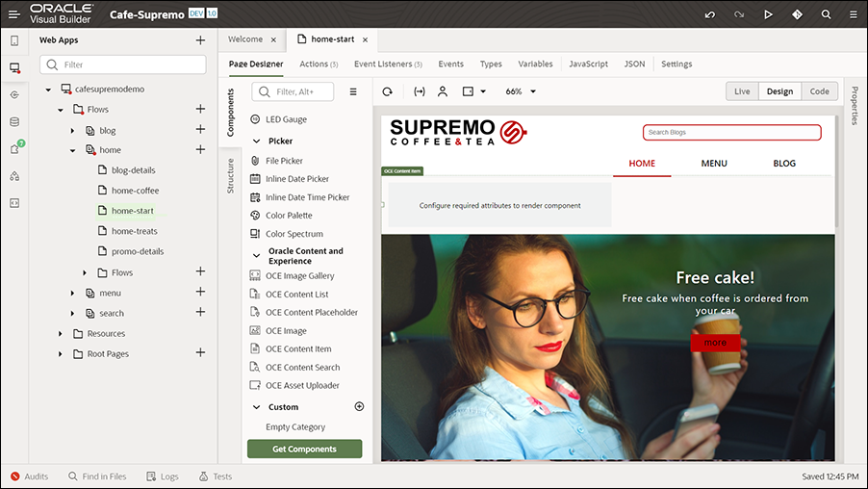Open Audits in the footer
Screen dimensions: 868x489
(29, 476)
